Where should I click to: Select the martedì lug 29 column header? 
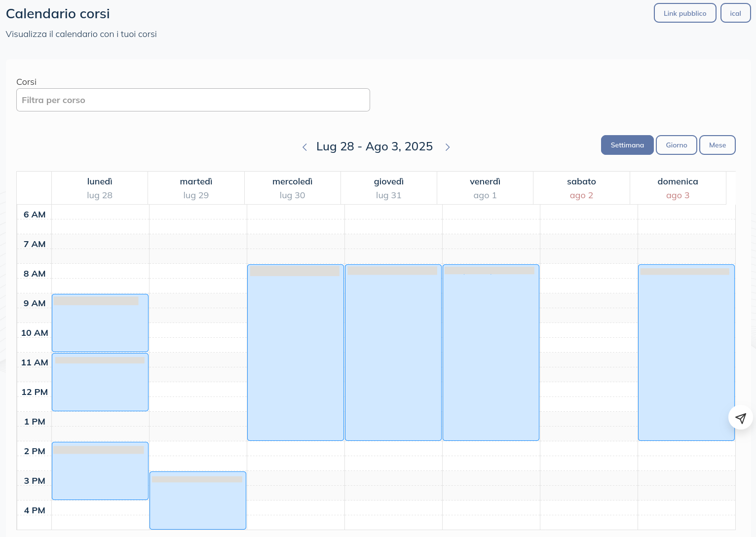(x=196, y=188)
